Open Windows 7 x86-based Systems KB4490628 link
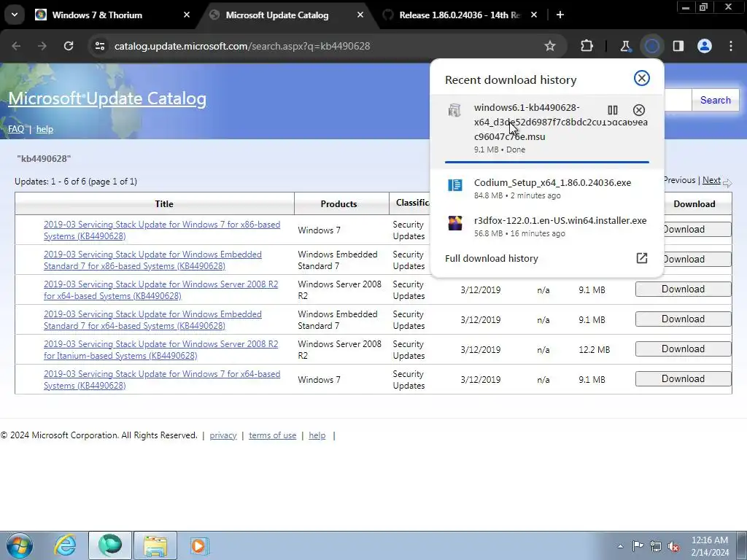This screenshot has height=560, width=747. coord(162,230)
